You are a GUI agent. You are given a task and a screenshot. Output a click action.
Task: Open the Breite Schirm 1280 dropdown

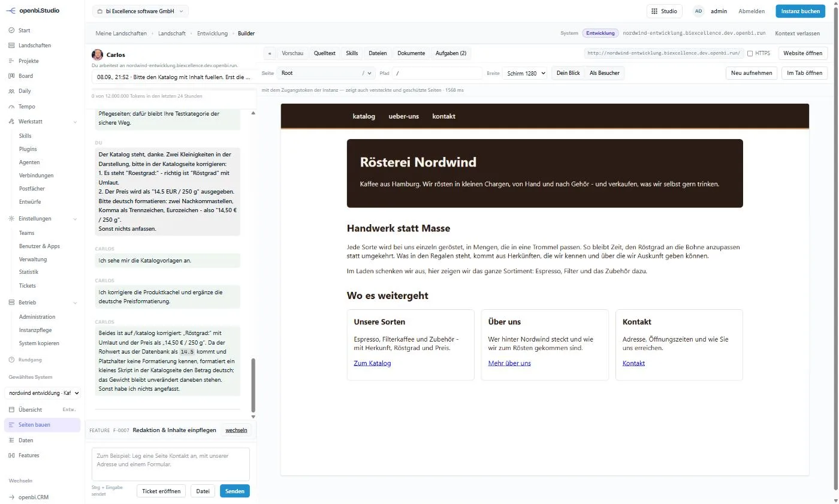(524, 73)
